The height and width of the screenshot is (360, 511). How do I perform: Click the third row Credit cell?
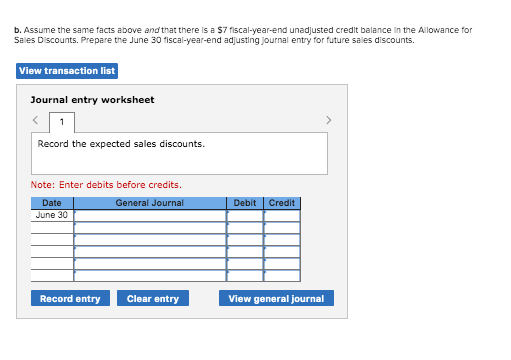click(x=282, y=240)
